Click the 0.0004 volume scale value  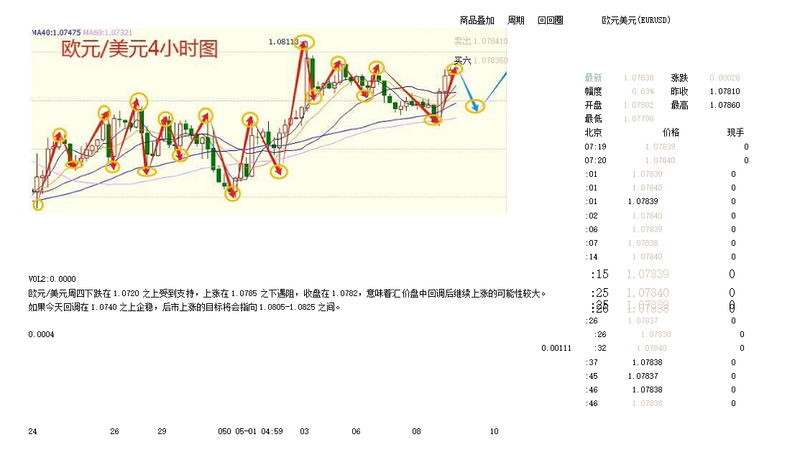click(41, 334)
